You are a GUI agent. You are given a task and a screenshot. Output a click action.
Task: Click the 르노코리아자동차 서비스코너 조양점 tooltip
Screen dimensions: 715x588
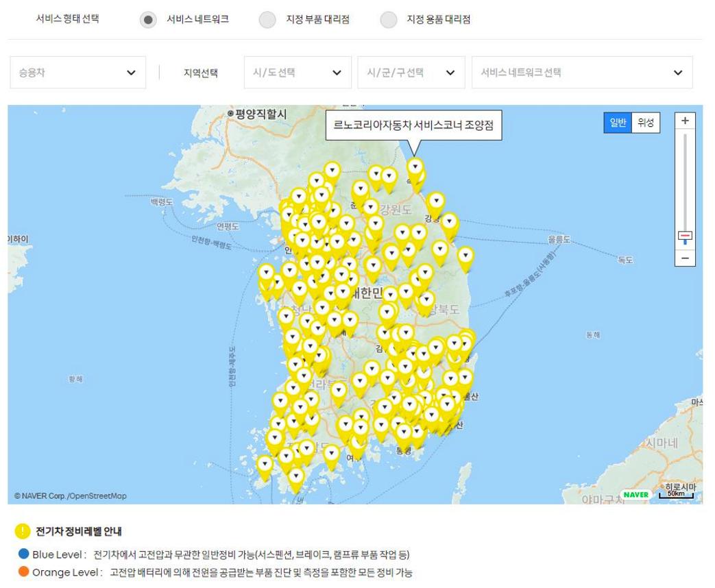[413, 125]
